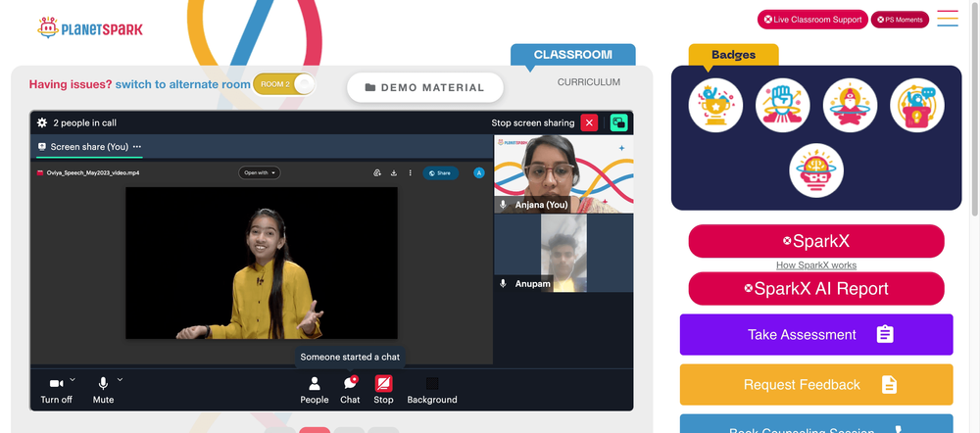Switch video layout using the green icon
The width and height of the screenshot is (980, 433).
click(618, 122)
